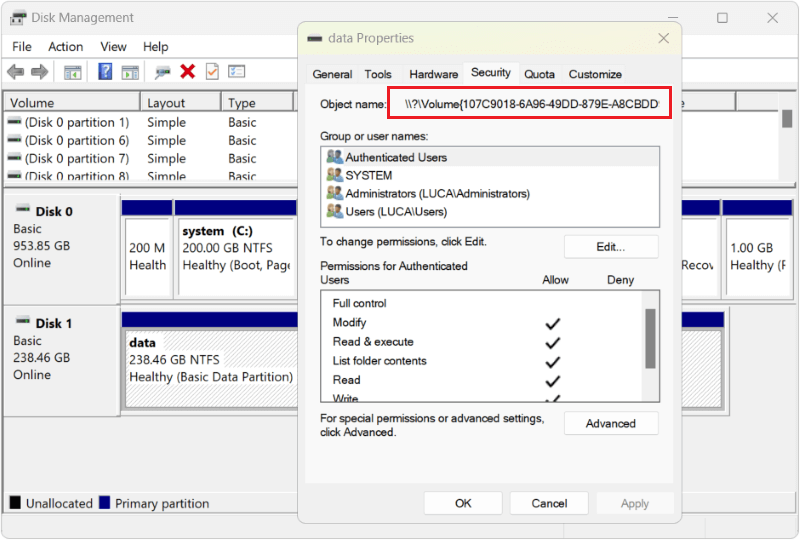Select the 200 MB partition block on Disk 0
The height and width of the screenshot is (540, 800).
147,248
